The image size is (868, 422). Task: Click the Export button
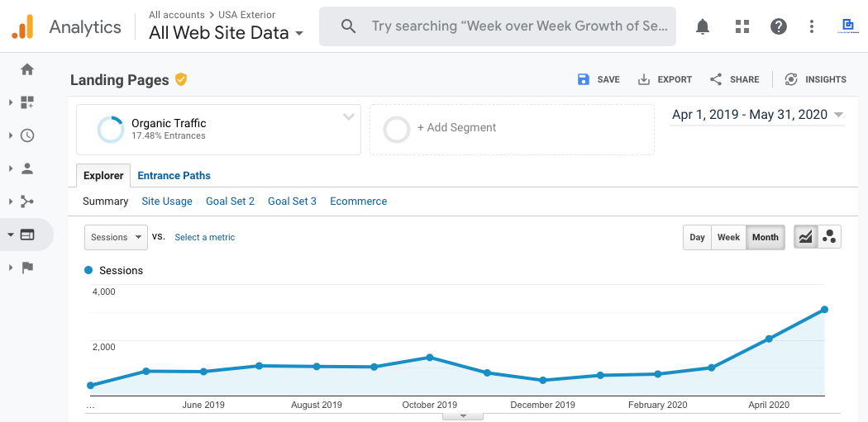pos(665,79)
